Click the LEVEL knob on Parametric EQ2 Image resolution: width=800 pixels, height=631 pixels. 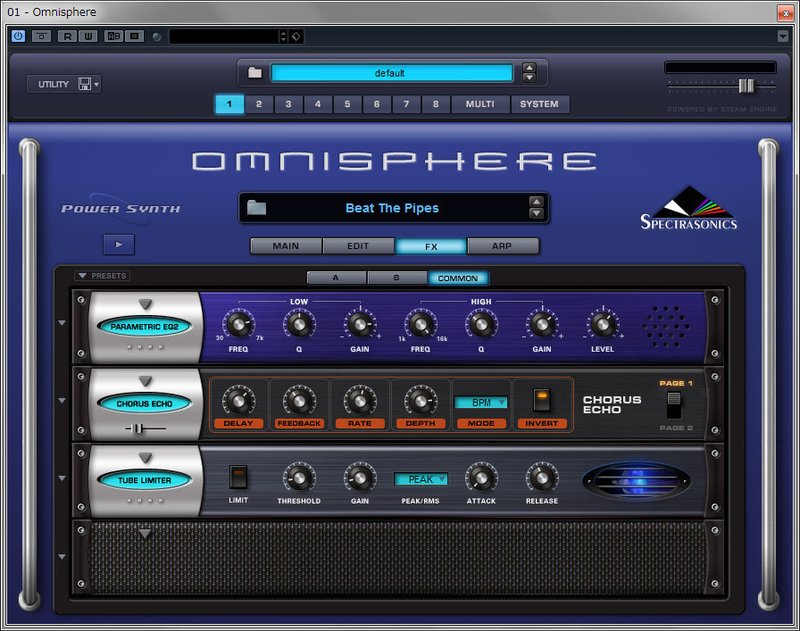pyautogui.click(x=603, y=324)
